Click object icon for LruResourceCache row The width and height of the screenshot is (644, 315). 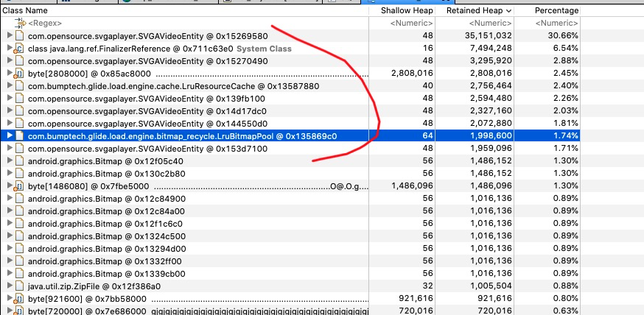[20, 86]
